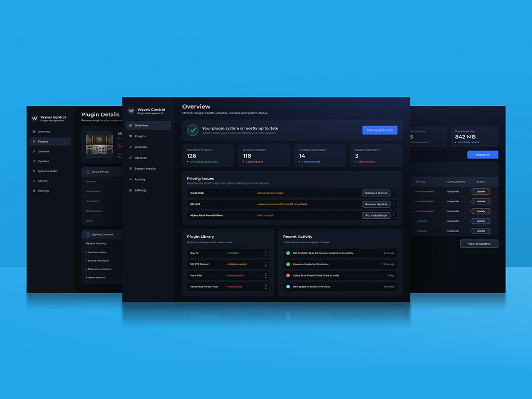Click the Settings gear icon in the front sidebar

[130, 190]
